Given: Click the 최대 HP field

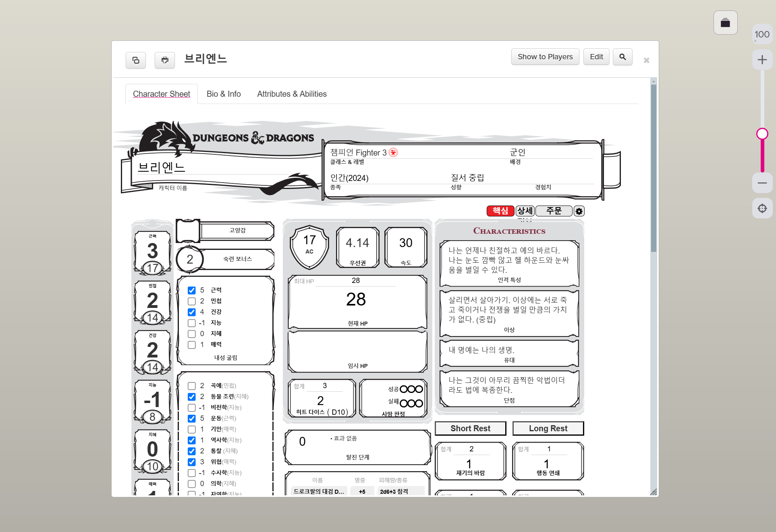Looking at the screenshot, I should click(356, 281).
